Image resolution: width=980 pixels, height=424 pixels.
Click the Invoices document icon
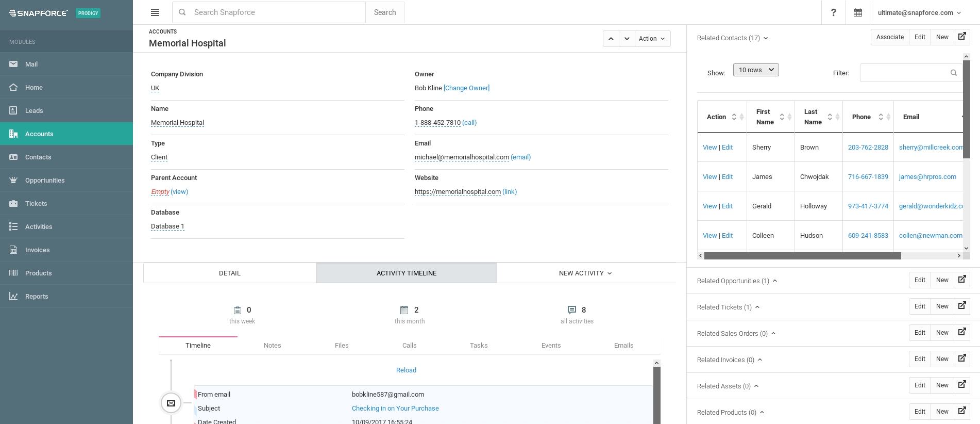[x=13, y=250]
